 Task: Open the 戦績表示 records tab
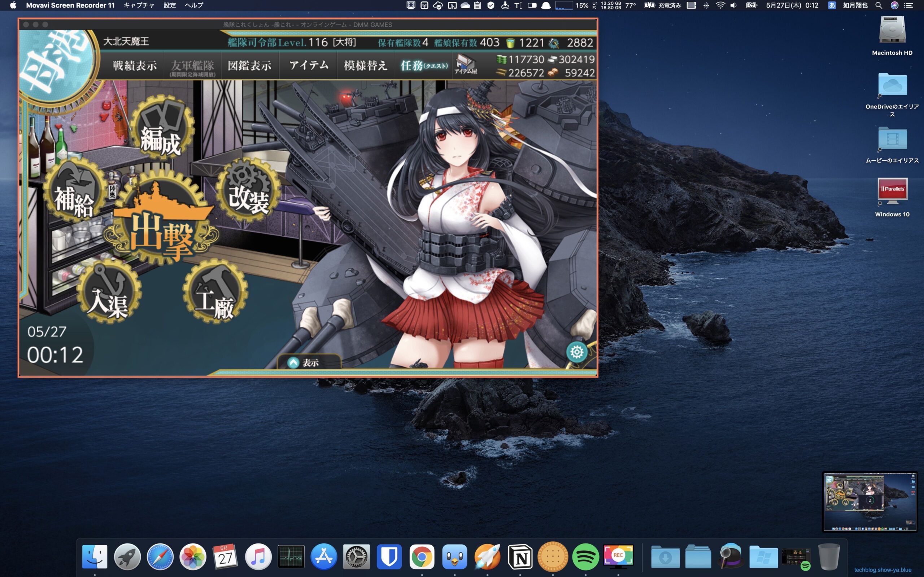click(x=134, y=66)
